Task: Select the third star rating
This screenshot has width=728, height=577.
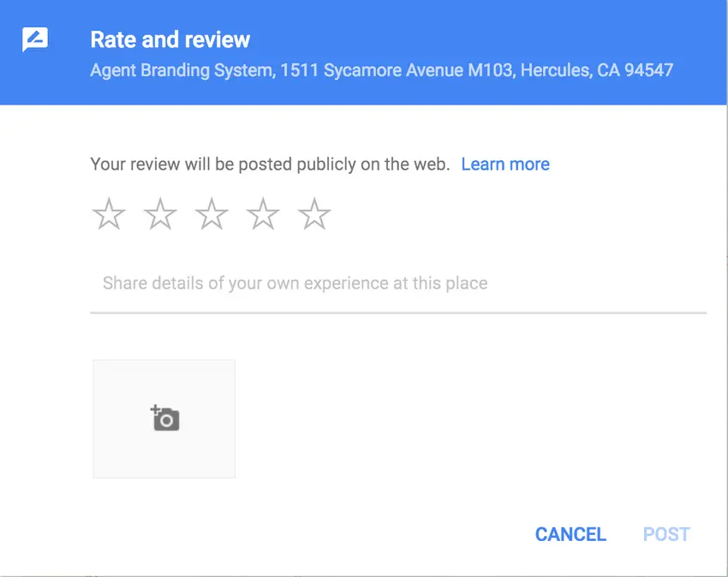Action: (x=212, y=214)
